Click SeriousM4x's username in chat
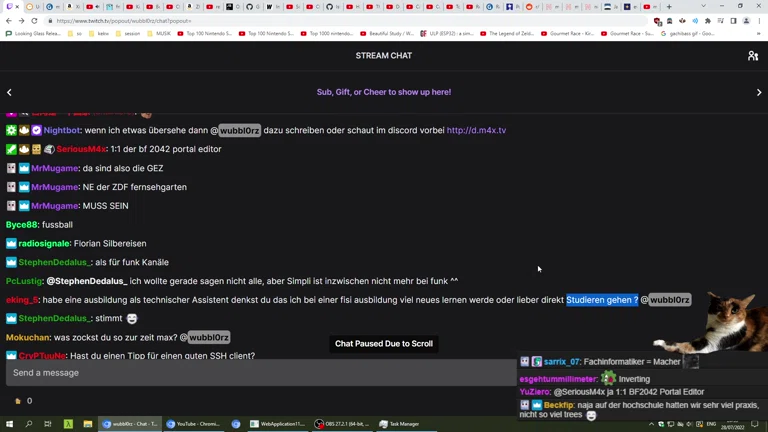768x432 pixels. click(x=81, y=149)
